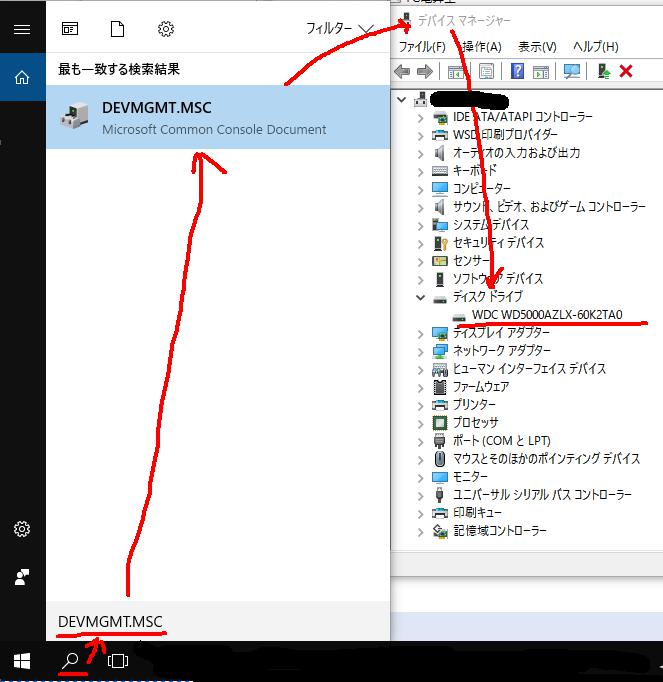Scan for hardware changes monitor icon
This screenshot has width=663, height=682.
[572, 71]
